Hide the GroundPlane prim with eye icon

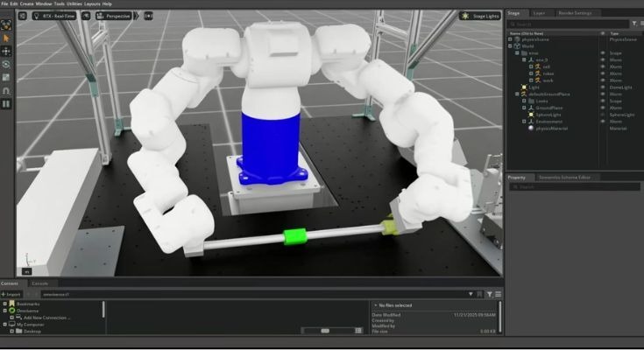[x=602, y=108]
